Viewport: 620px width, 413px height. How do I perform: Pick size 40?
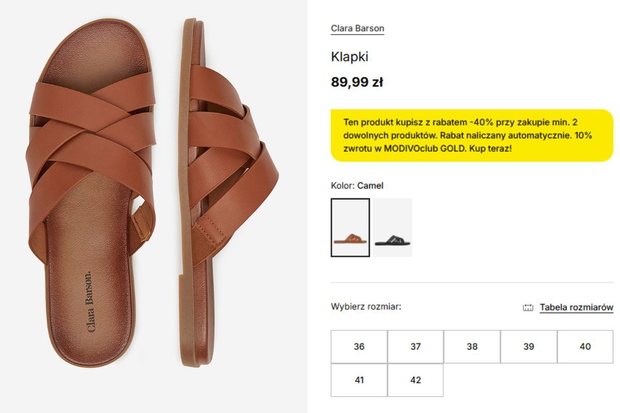pyautogui.click(x=585, y=347)
